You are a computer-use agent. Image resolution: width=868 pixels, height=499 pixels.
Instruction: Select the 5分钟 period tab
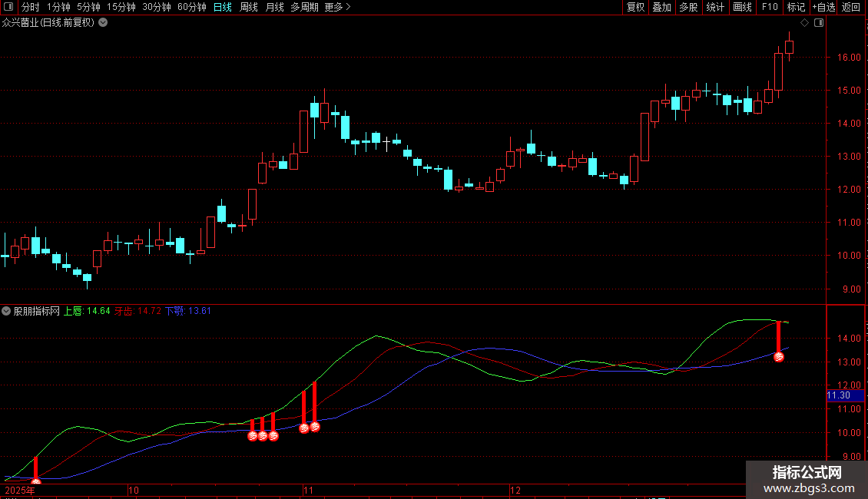pos(88,7)
